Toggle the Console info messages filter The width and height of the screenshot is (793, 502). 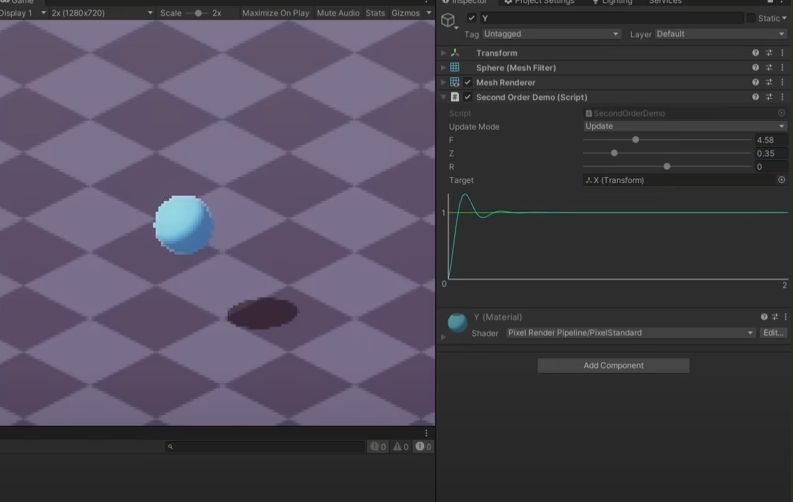[x=378, y=446]
